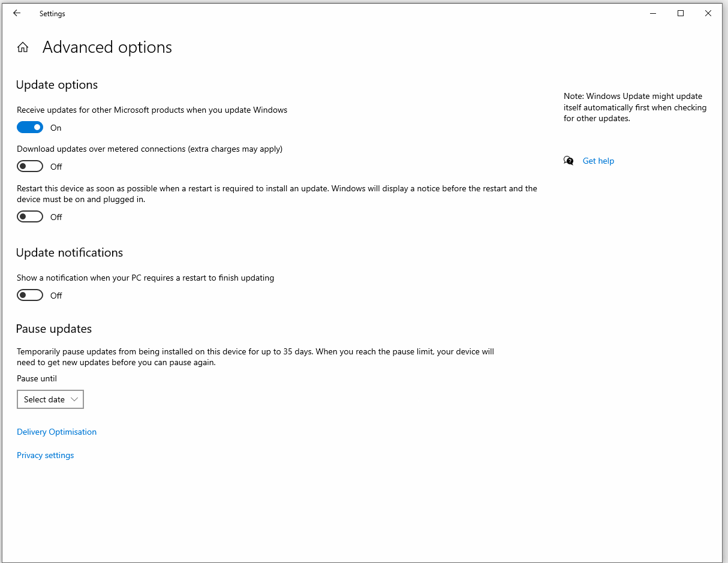The image size is (728, 563).
Task: Close the Settings window
Action: pyautogui.click(x=708, y=13)
